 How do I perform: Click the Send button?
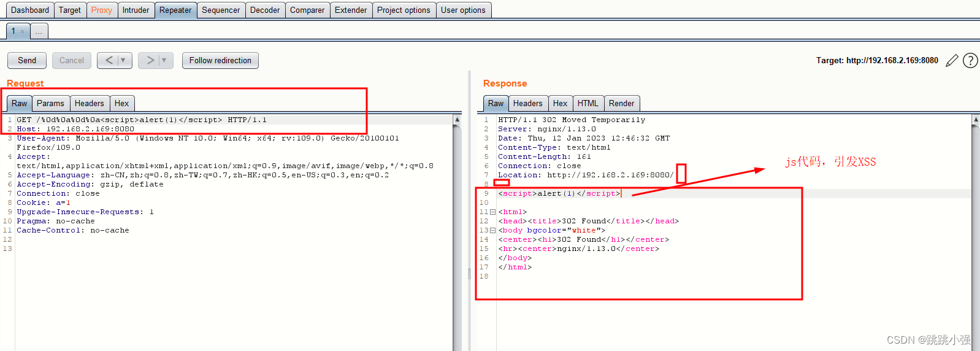(x=27, y=60)
